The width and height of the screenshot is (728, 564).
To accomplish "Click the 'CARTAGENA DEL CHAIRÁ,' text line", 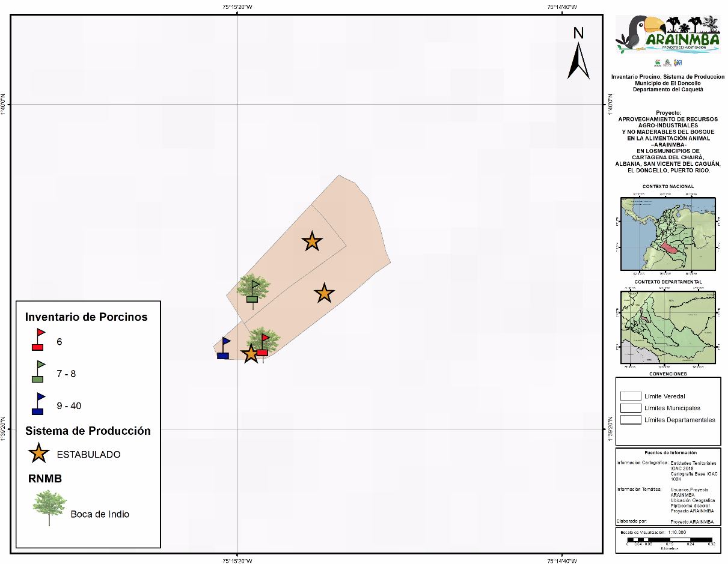I will [668, 157].
